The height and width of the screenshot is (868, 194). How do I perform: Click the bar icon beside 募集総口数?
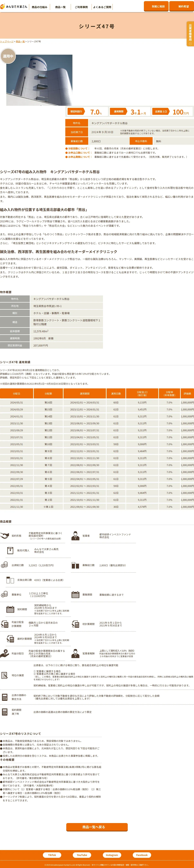click(x=75, y=565)
